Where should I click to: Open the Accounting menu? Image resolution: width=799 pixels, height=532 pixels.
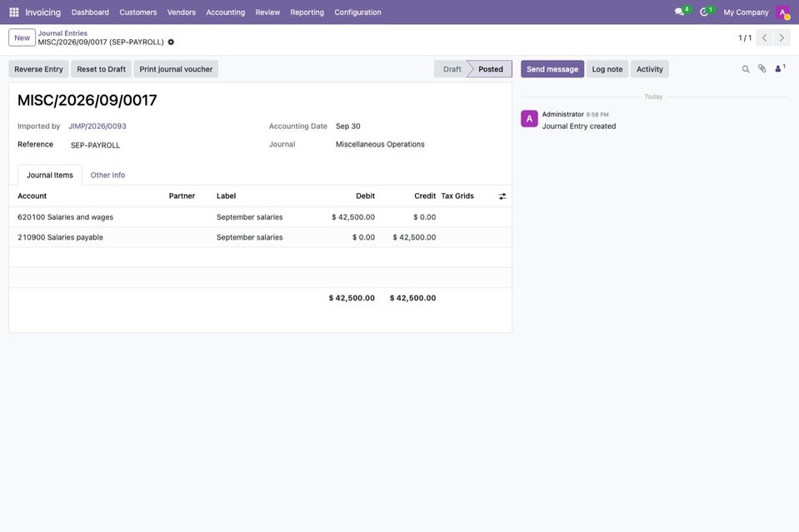coord(225,12)
